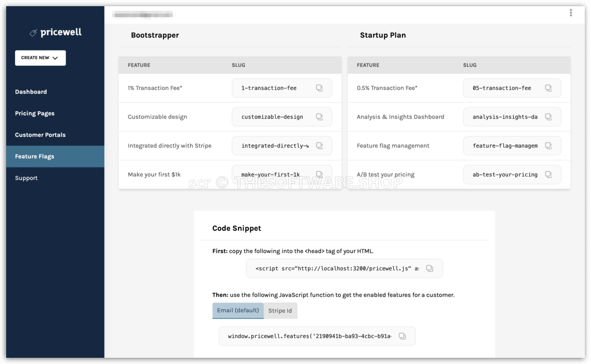Copy the script tag snippet

click(429, 268)
